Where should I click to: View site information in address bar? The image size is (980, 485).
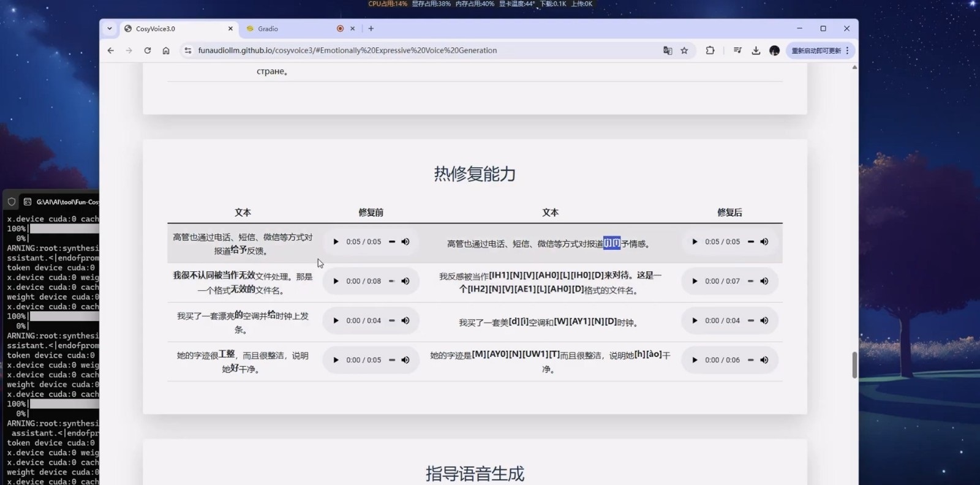click(188, 51)
